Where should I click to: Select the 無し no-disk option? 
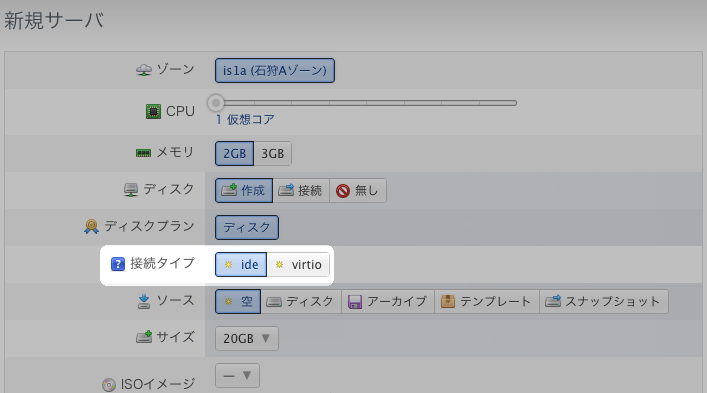(x=358, y=191)
